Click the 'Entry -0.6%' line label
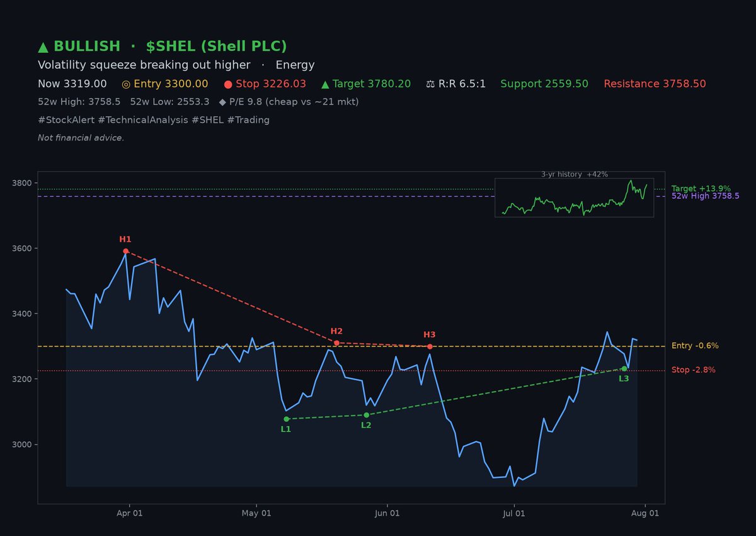The image size is (756, 536). click(695, 346)
